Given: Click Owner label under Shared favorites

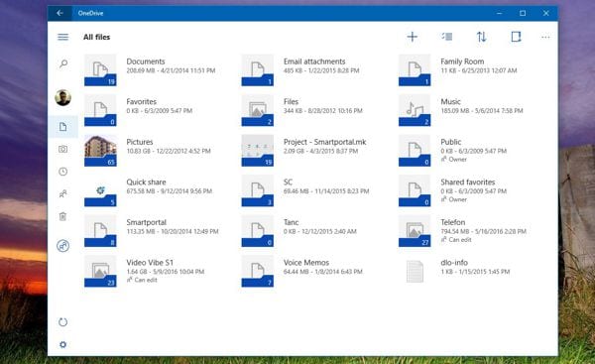Looking at the screenshot, I should coord(457,199).
